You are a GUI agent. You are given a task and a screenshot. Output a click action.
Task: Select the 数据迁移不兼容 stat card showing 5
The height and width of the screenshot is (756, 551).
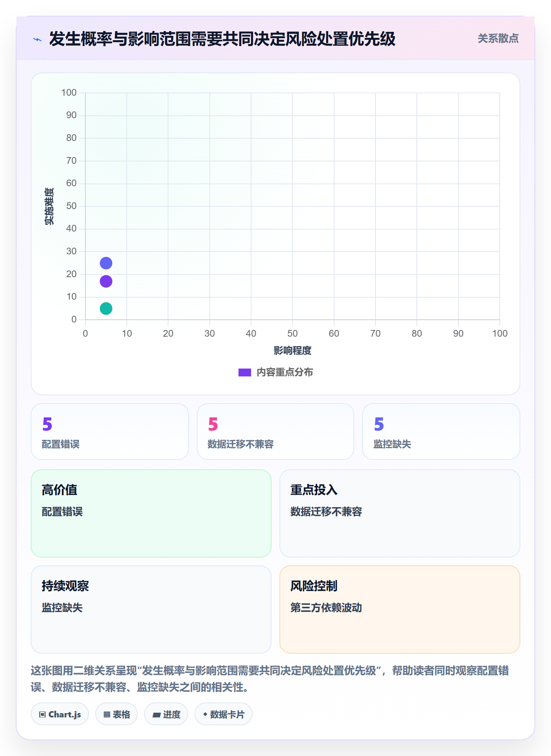tap(275, 432)
